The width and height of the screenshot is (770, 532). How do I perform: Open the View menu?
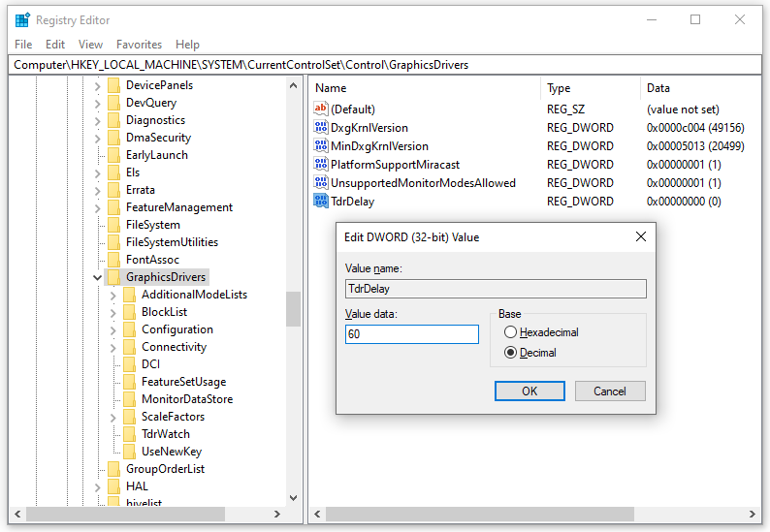90,45
